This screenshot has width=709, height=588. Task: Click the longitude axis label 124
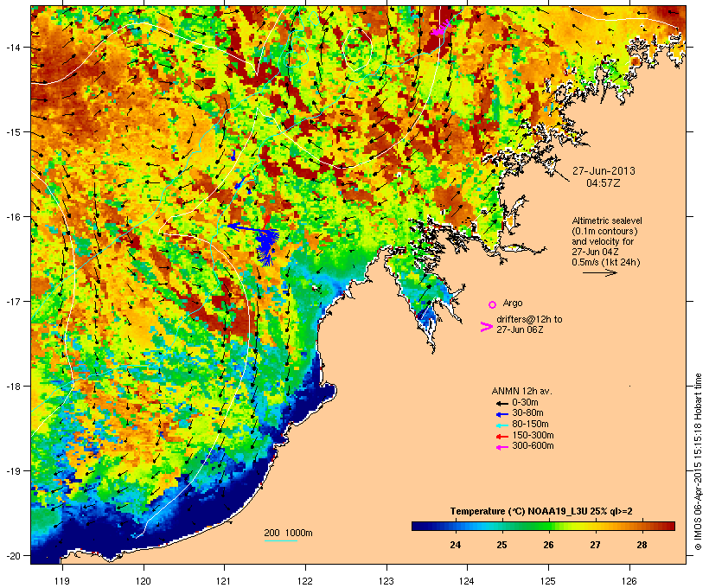click(x=467, y=581)
